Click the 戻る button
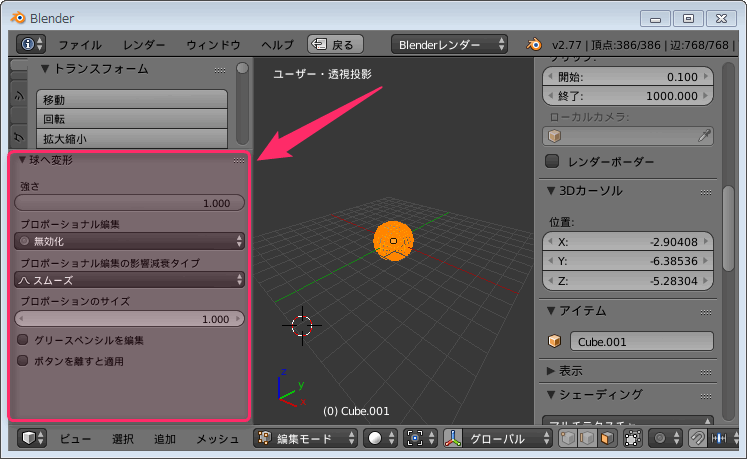Image resolution: width=747 pixels, height=459 pixels. pyautogui.click(x=335, y=44)
